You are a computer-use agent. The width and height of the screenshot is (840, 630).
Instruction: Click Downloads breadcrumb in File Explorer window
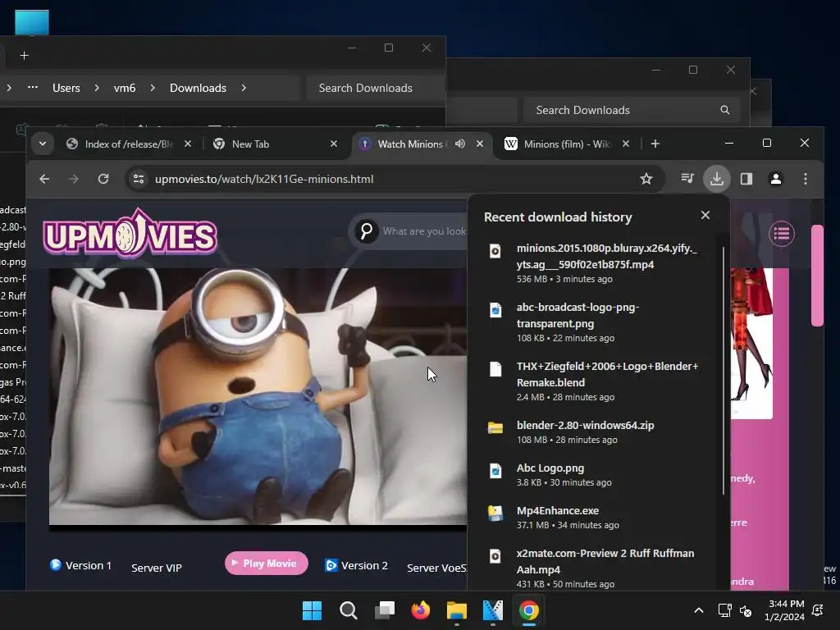point(198,88)
